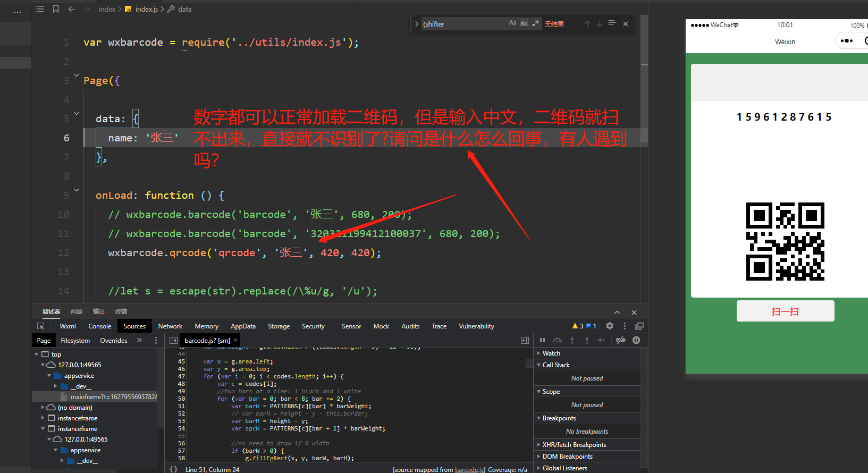The width and height of the screenshot is (868, 473).
Task: Click Step into next function call
Action: [x=572, y=340]
